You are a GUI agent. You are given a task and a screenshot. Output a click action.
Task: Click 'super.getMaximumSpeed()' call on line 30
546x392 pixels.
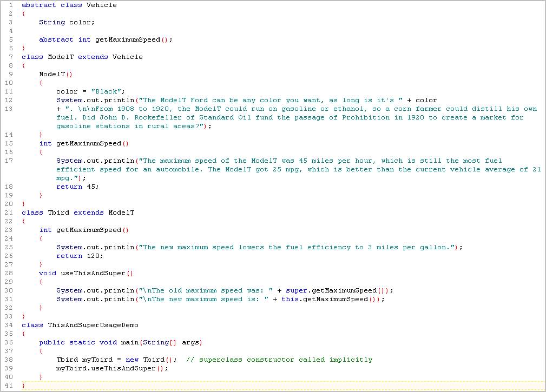335,291
